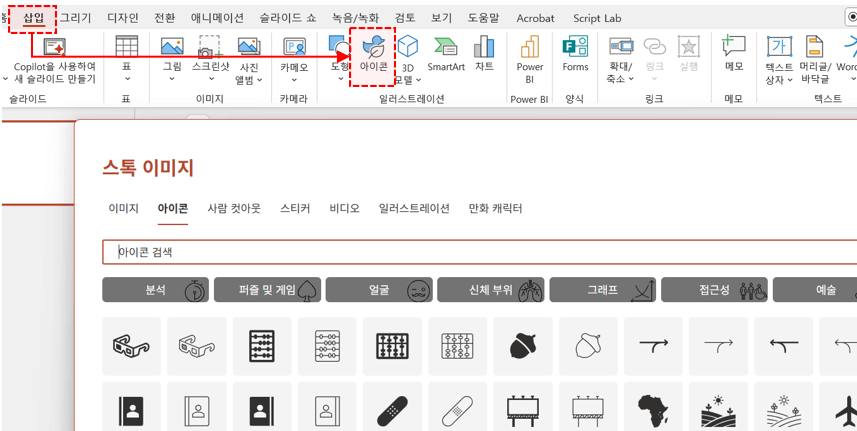Open the 보기 ribbon tab
The width and height of the screenshot is (857, 431).
[441, 18]
